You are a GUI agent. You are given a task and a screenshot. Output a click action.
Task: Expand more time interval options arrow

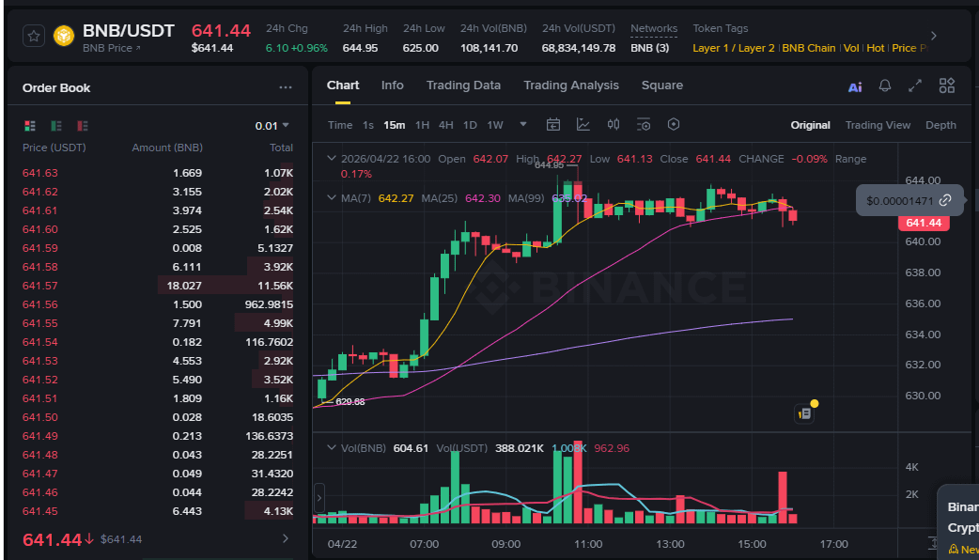point(523,124)
